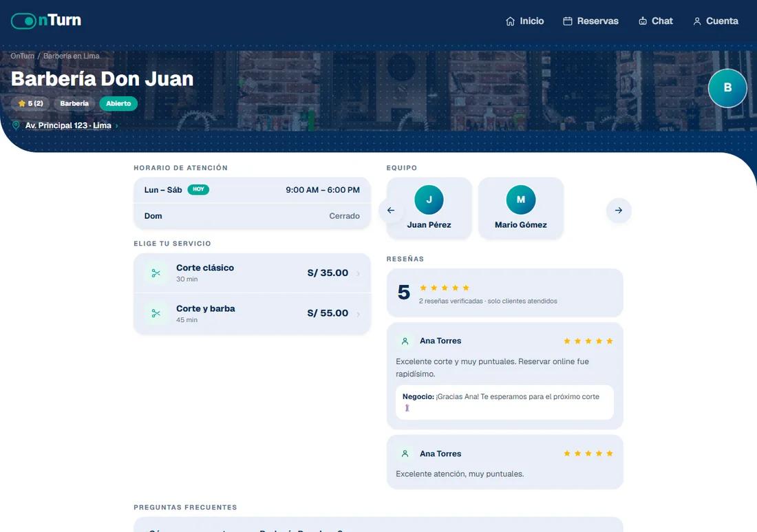Click the Abierto status badge
Image resolution: width=757 pixels, height=532 pixels.
point(118,103)
